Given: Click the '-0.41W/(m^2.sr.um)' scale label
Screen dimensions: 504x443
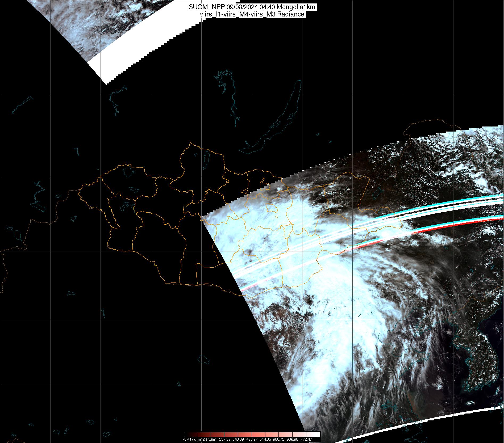Looking at the screenshot, I should click(199, 439).
